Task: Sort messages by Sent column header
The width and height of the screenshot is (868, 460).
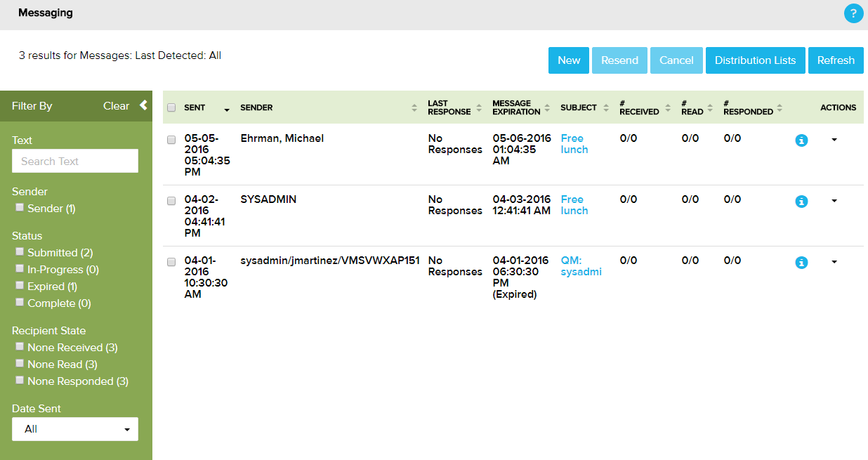Action: pyautogui.click(x=195, y=108)
